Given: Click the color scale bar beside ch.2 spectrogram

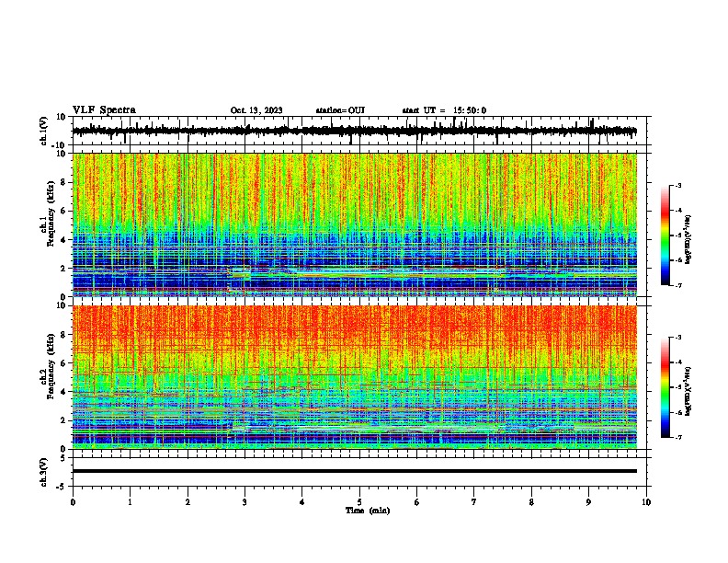Looking at the screenshot, I should coord(665,387).
